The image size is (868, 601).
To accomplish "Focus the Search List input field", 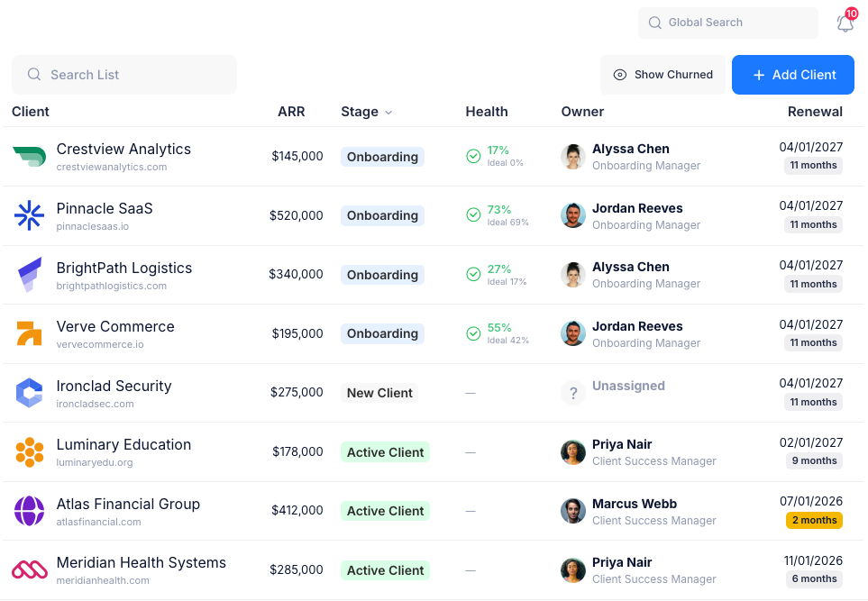I will coord(124,75).
